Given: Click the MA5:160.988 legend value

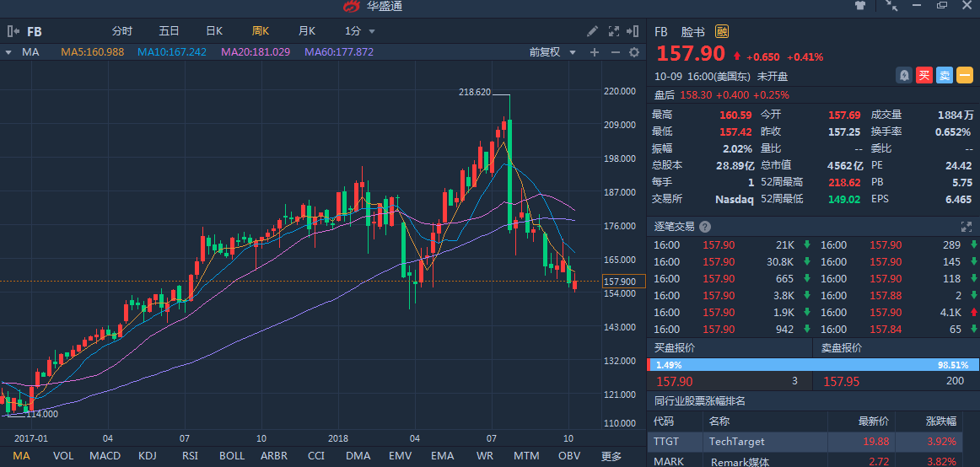Looking at the screenshot, I should pyautogui.click(x=92, y=52).
